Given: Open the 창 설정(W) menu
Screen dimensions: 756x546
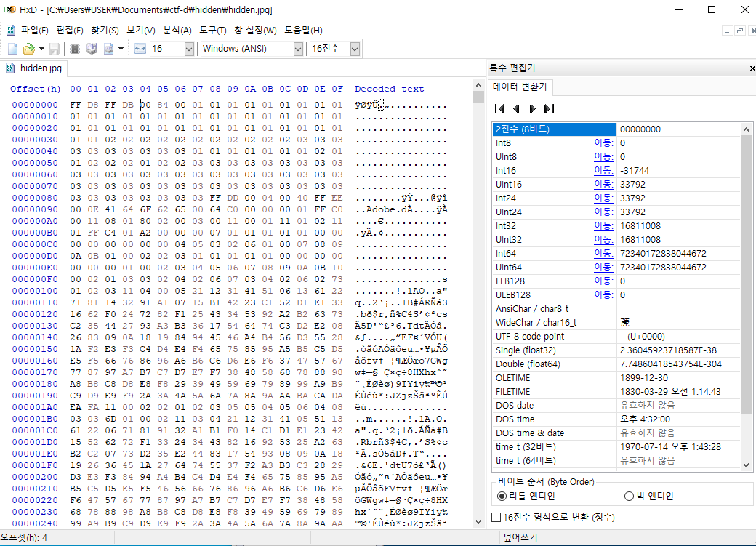Looking at the screenshot, I should pyautogui.click(x=255, y=31).
